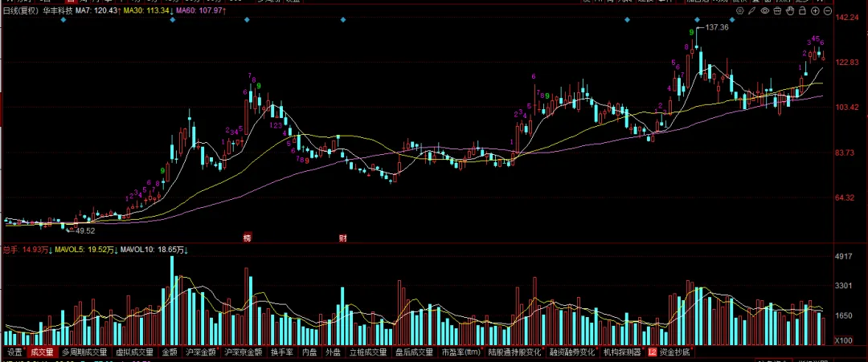
Task: Switch to 虚拟成交量 tab
Action: point(134,352)
